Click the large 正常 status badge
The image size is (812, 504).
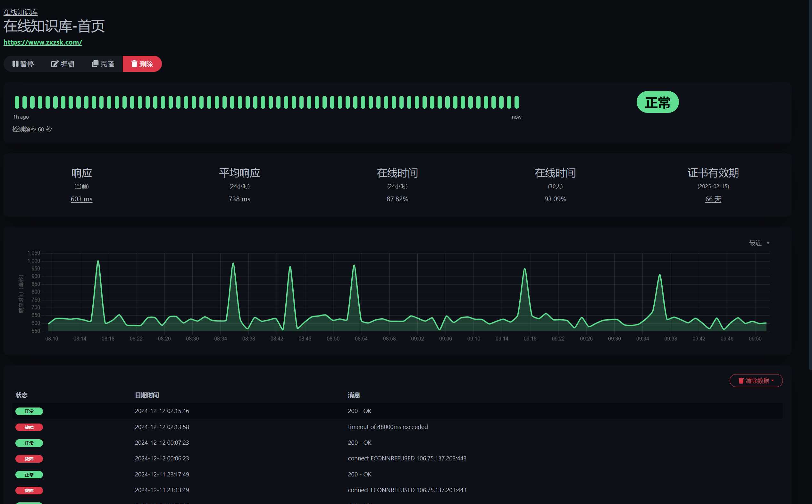[657, 102]
